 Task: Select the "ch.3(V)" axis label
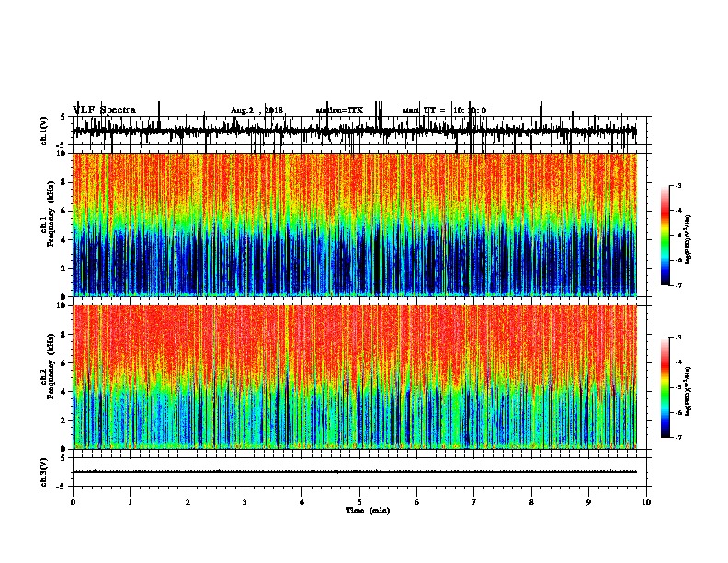44,472
